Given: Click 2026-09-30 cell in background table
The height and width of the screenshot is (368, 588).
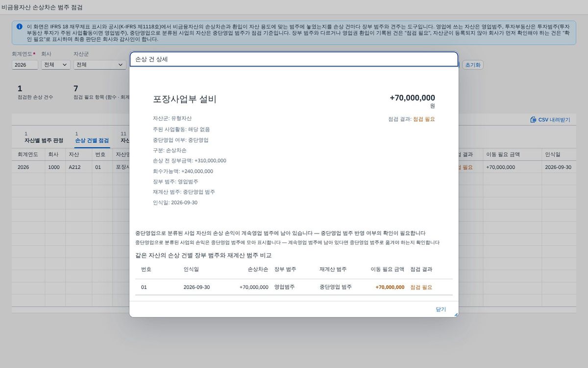Looking at the screenshot, I should pyautogui.click(x=558, y=167).
